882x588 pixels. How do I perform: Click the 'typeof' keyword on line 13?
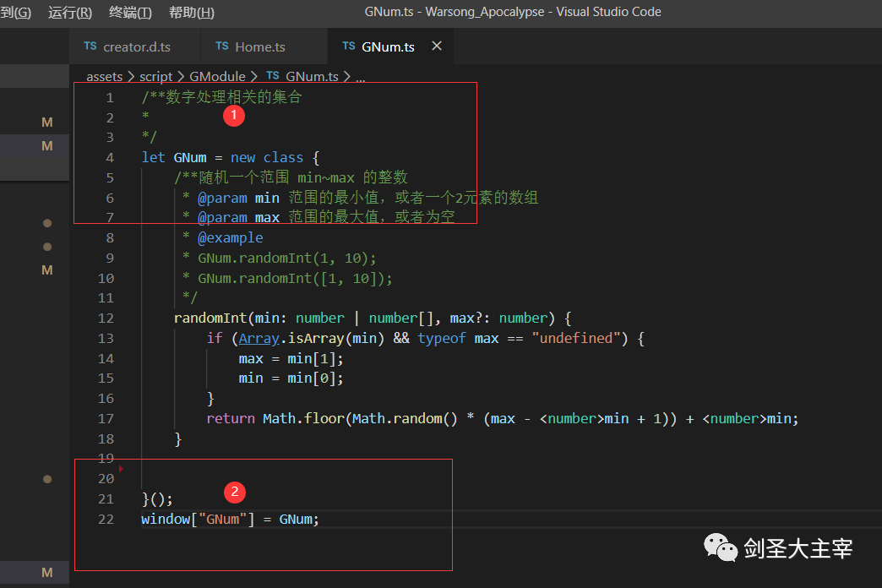click(x=442, y=338)
